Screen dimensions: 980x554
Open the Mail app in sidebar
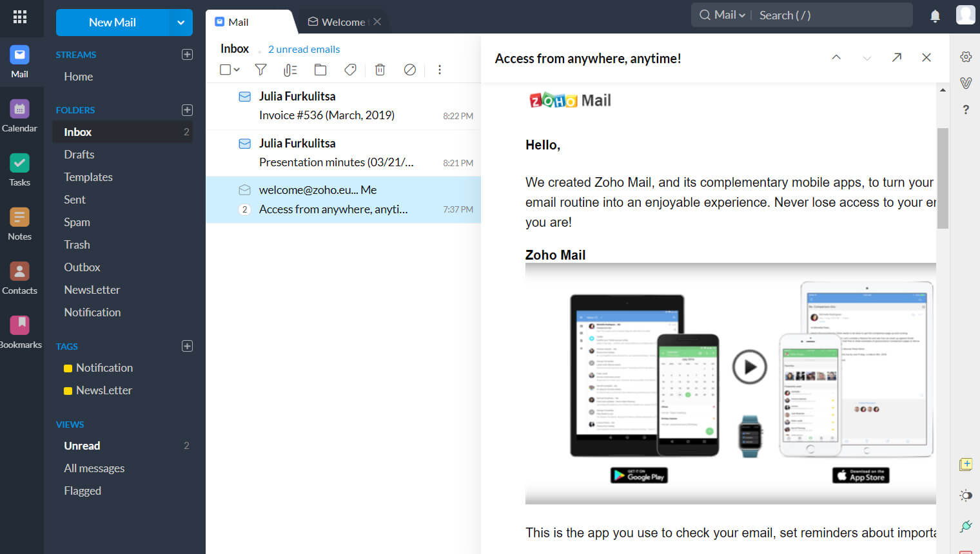coord(19,62)
